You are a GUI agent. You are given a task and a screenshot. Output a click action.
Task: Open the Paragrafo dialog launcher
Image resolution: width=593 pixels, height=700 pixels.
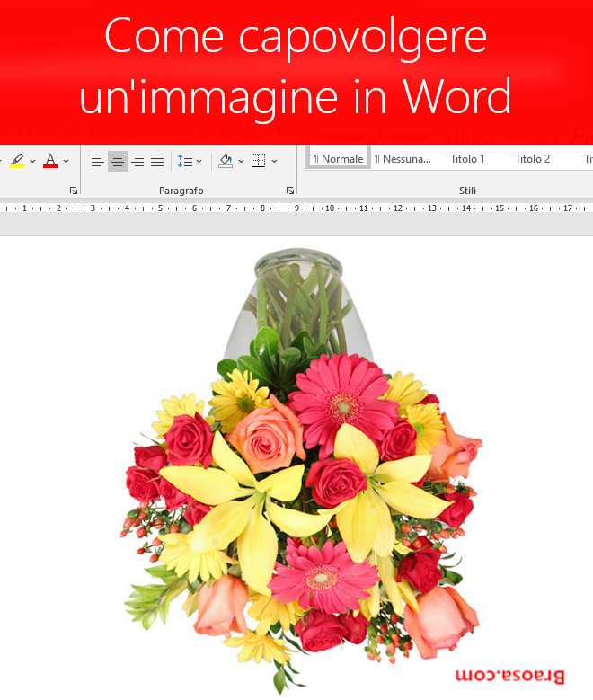click(x=290, y=191)
